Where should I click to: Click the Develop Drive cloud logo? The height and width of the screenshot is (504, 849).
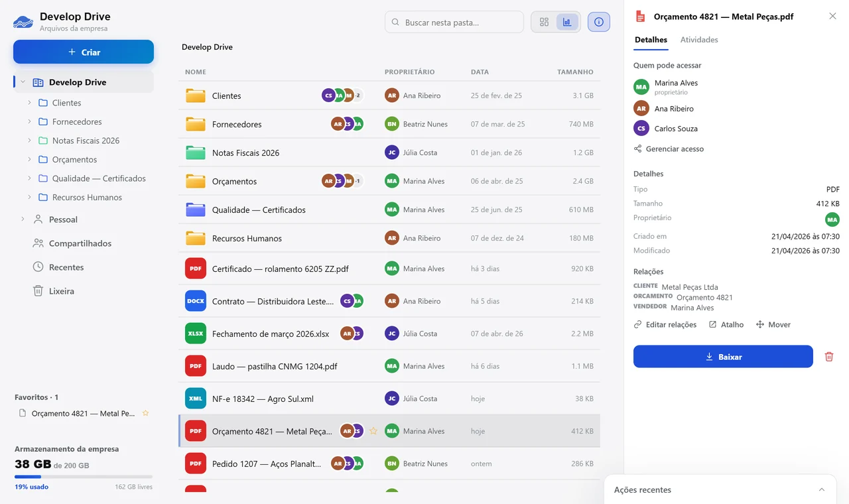[x=23, y=22]
